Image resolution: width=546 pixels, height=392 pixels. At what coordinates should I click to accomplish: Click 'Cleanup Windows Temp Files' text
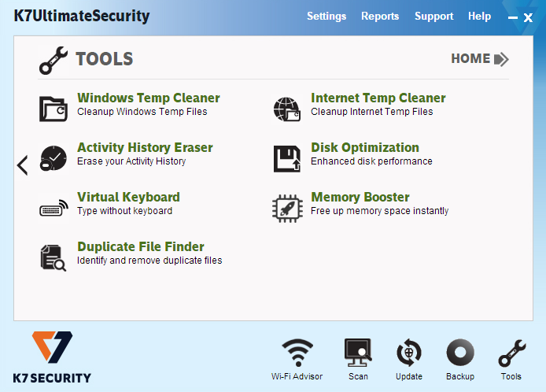coord(142,112)
